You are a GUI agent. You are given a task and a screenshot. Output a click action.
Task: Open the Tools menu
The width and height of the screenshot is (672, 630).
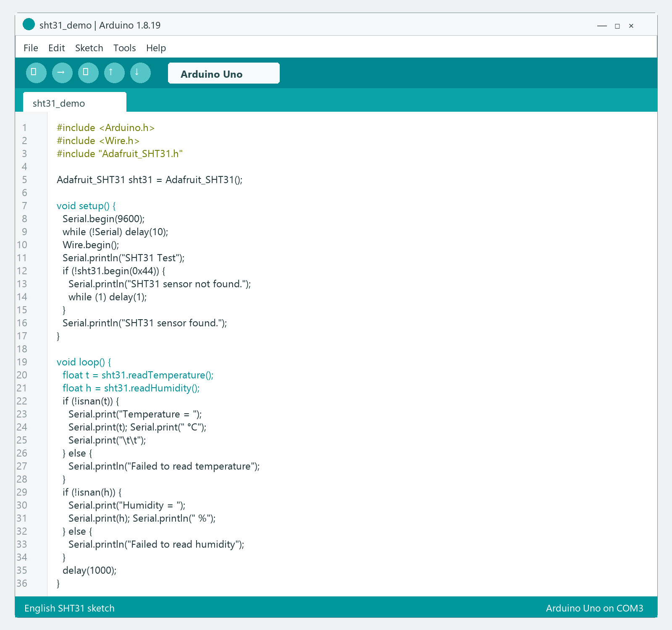[124, 48]
